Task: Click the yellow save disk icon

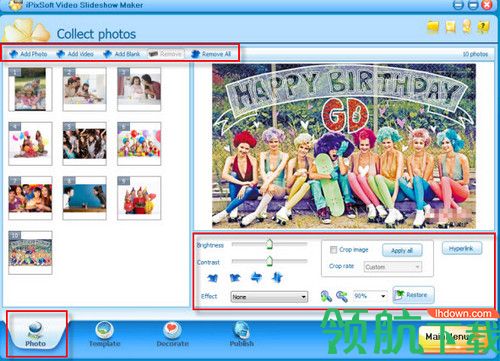Action: point(451,26)
